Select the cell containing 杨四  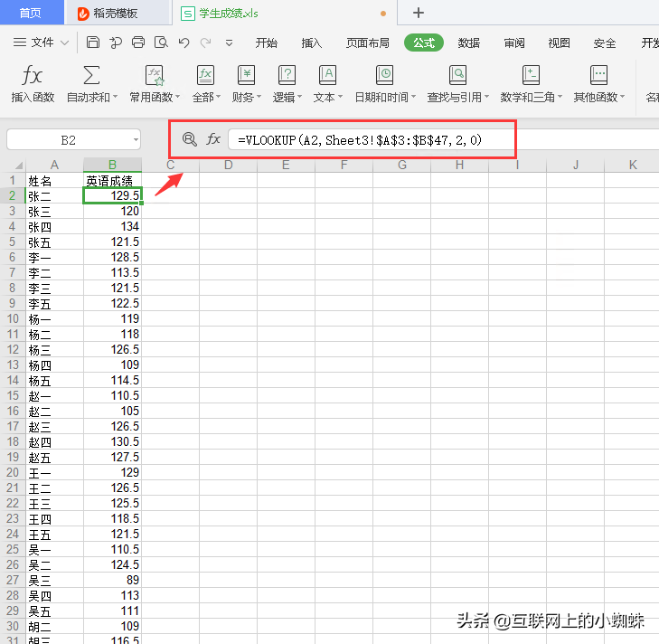click(x=54, y=365)
